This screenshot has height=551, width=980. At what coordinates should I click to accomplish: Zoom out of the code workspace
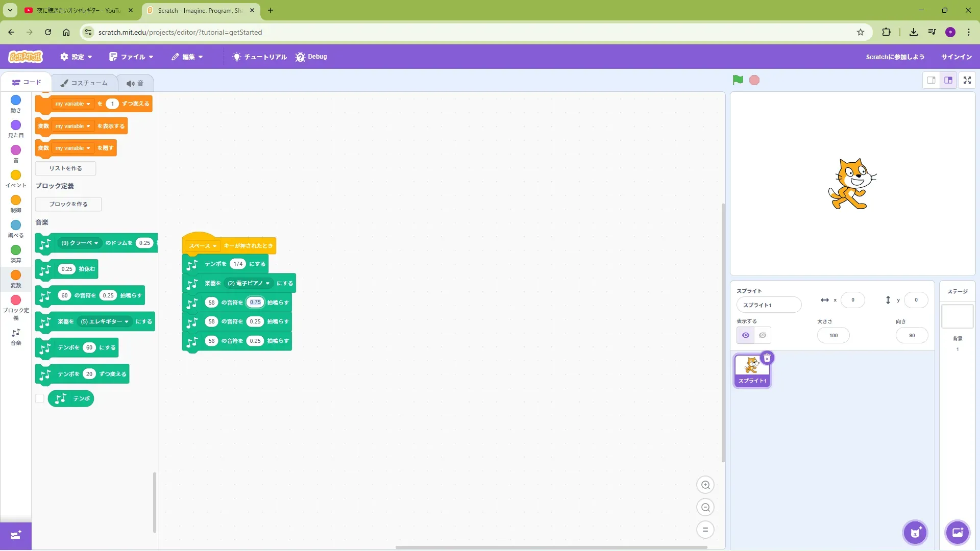(705, 508)
